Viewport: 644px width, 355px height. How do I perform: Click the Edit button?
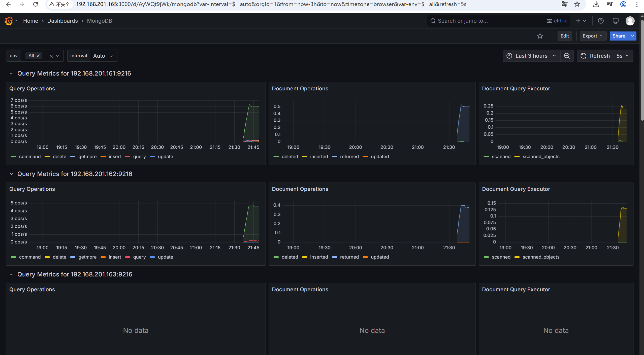pos(564,36)
